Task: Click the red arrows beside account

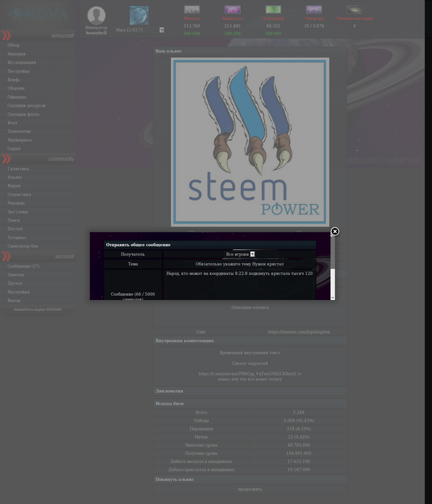Action: pyautogui.click(x=7, y=256)
